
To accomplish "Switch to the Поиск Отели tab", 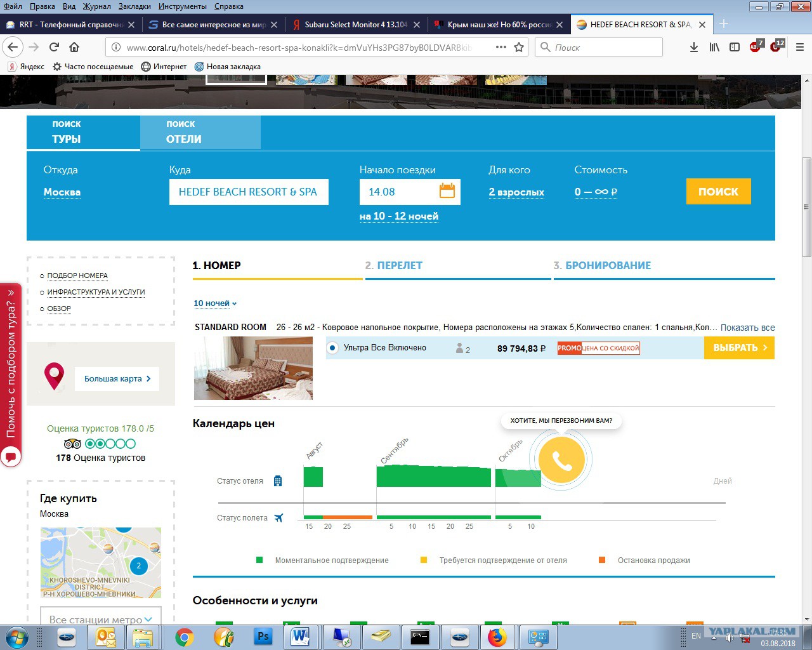I will pos(200,132).
